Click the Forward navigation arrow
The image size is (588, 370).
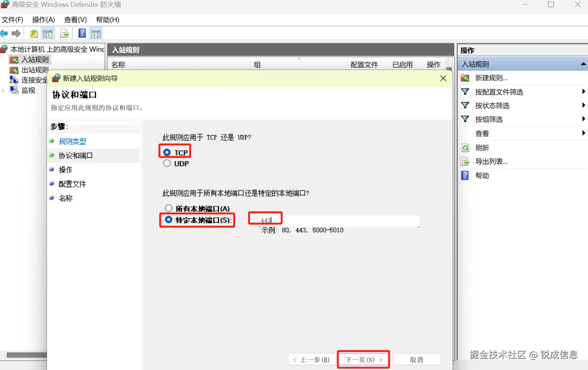[16, 33]
